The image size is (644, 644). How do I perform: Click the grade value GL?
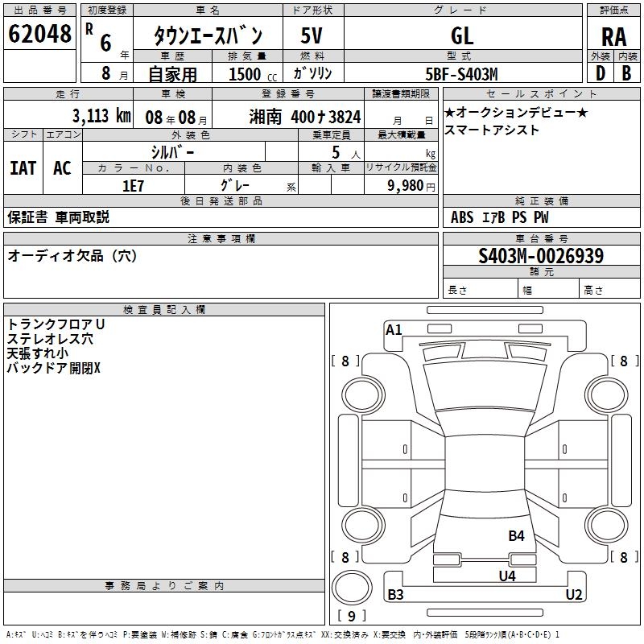click(x=462, y=35)
